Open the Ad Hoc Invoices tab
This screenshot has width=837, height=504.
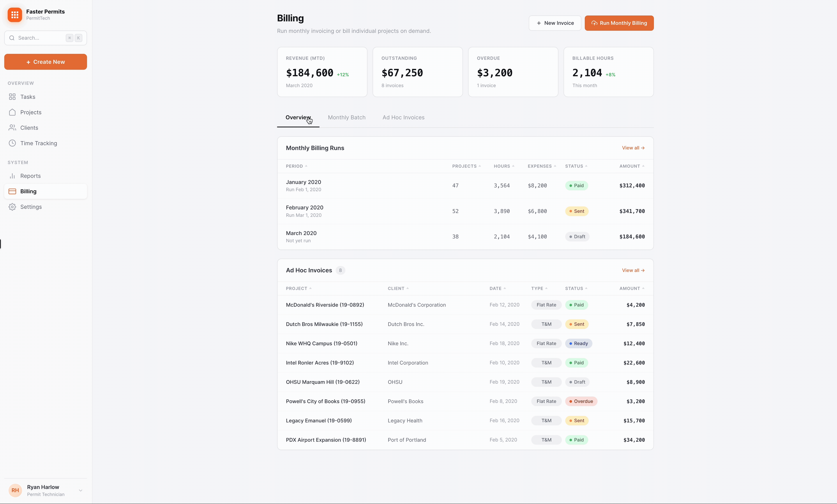point(403,117)
